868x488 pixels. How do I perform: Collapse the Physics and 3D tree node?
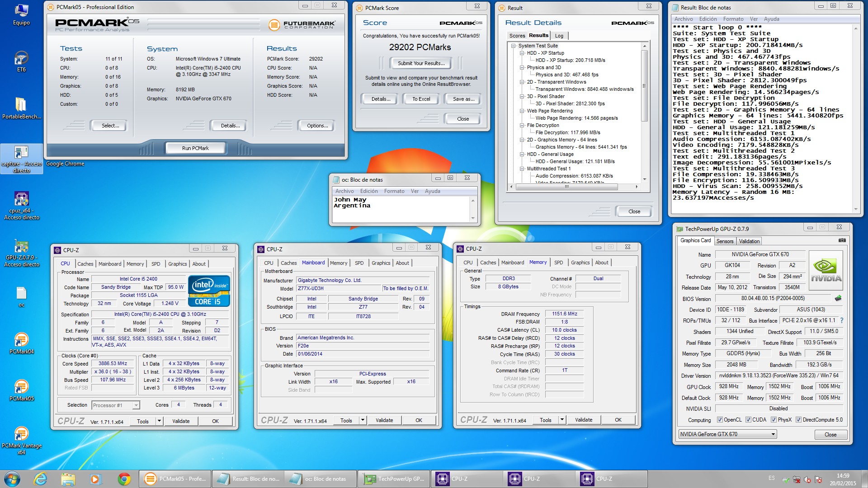[x=522, y=67]
